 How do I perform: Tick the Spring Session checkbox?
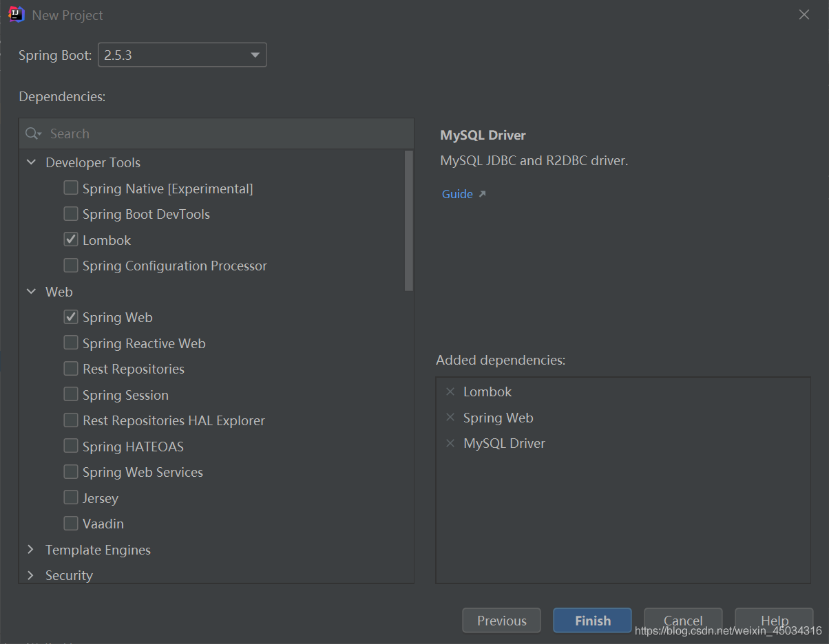tap(71, 394)
